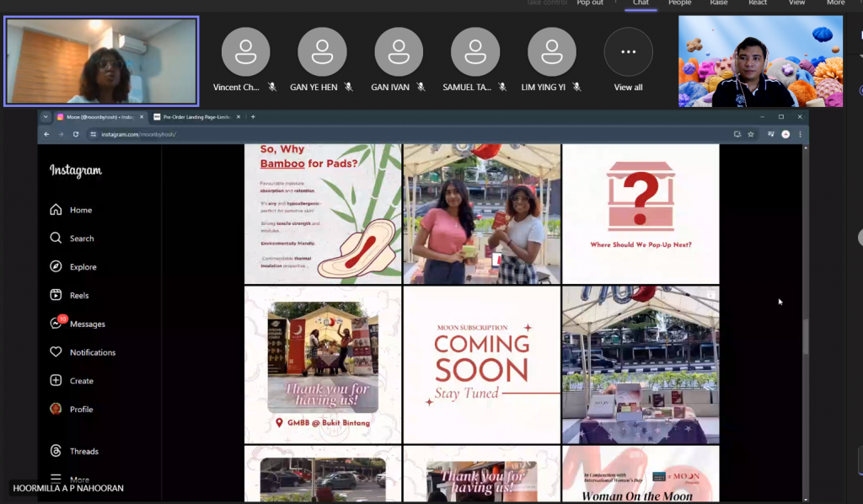
Task: Open the View all participants ellipsis
Action: (628, 51)
